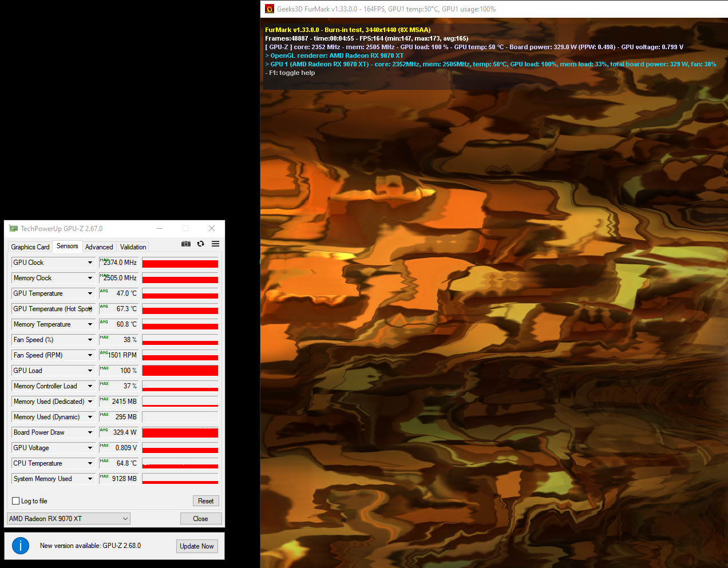
Task: Expand the Fan Speed (%) sensor dropdown
Action: pyautogui.click(x=90, y=339)
